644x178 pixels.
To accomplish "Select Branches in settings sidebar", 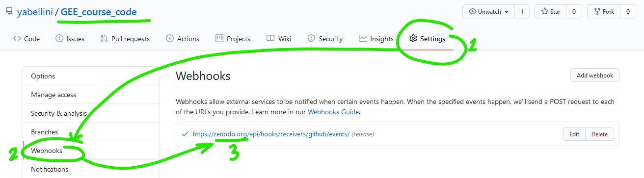I will (44, 132).
